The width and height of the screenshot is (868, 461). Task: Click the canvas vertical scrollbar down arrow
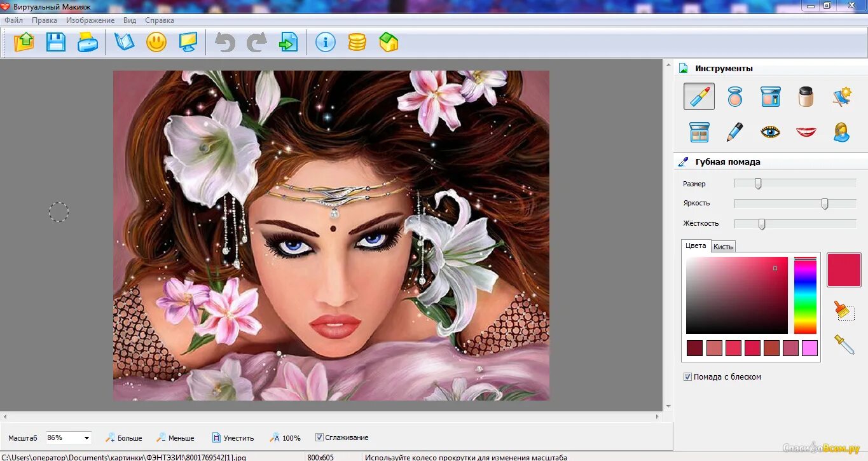click(x=668, y=406)
